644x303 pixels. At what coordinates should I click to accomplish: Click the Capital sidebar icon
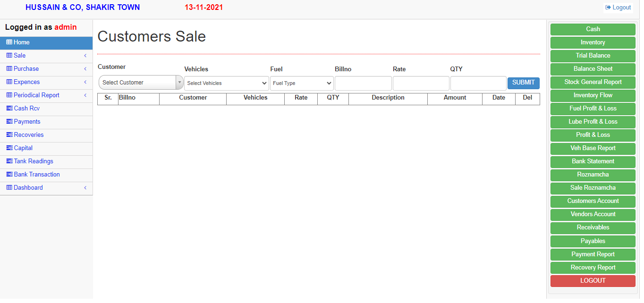tap(9, 148)
